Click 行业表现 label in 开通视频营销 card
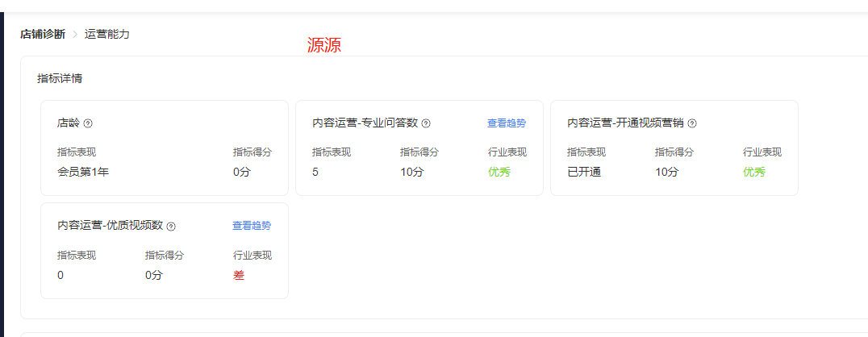Viewport: 868px width, 337px height. point(762,152)
